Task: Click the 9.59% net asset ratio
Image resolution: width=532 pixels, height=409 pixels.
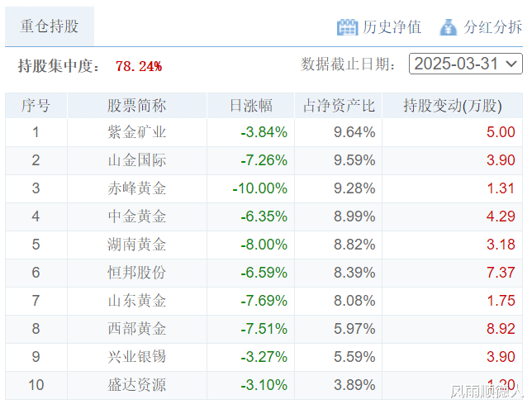Action: tap(354, 160)
